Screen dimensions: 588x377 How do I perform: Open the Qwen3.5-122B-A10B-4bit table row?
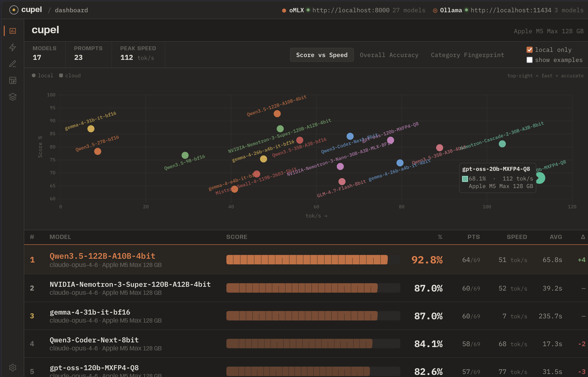tap(102, 256)
